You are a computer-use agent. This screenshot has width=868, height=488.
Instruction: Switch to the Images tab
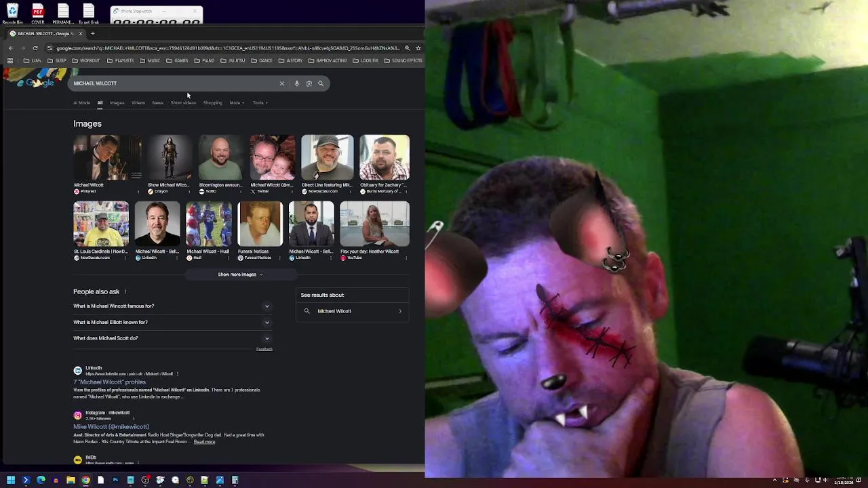117,103
